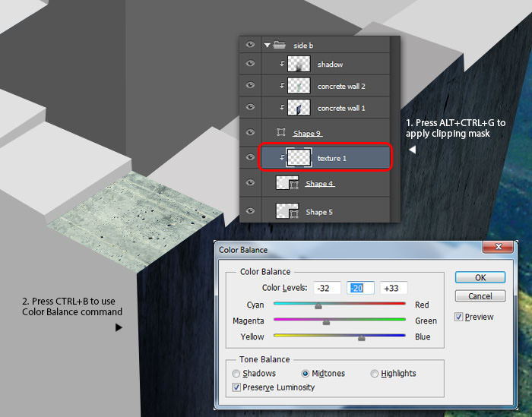The image size is (532, 417).
Task: Select the concrete wall 2 thumbnail
Action: tap(299, 85)
